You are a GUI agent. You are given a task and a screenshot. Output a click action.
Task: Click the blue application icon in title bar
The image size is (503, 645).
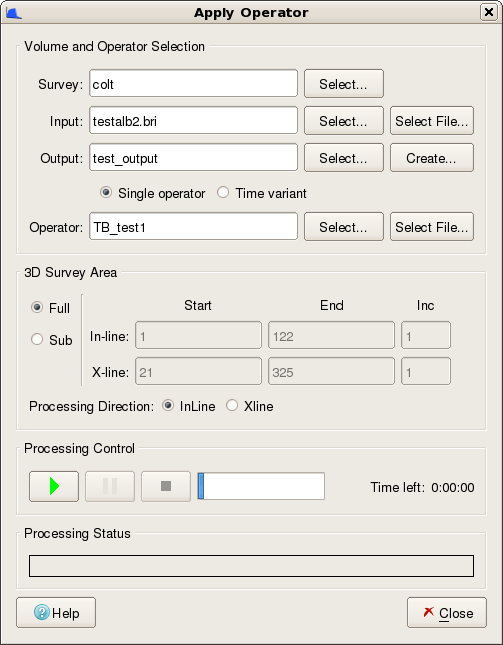[14, 13]
